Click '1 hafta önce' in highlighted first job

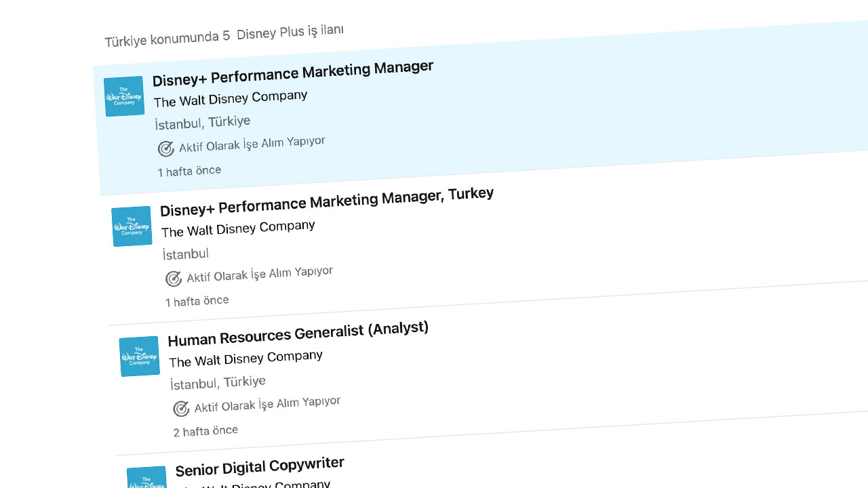(x=189, y=171)
